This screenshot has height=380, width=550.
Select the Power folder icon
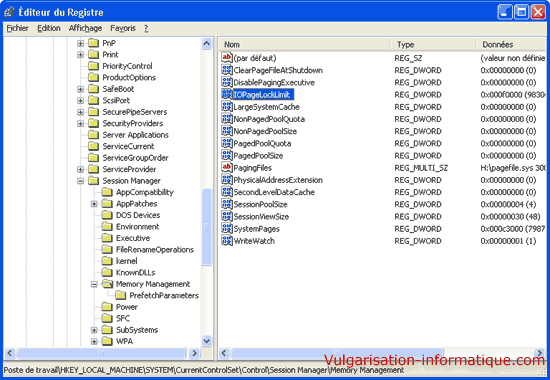(107, 307)
